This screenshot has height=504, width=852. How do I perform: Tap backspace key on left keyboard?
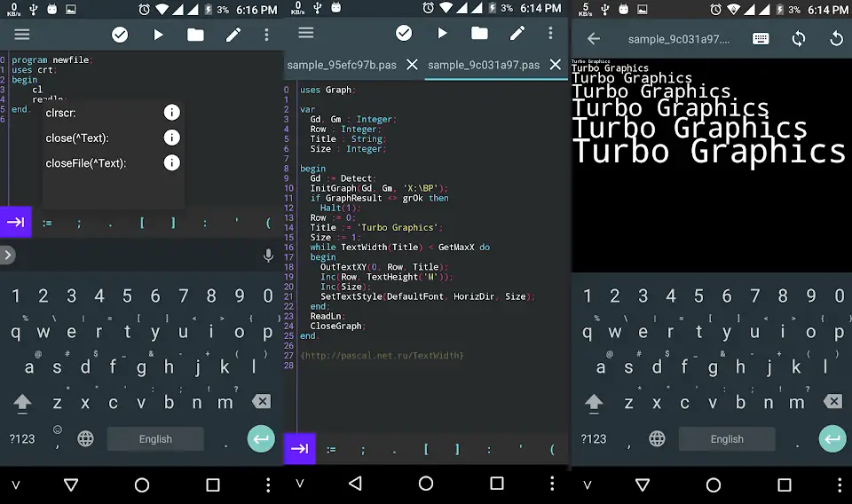pyautogui.click(x=261, y=401)
